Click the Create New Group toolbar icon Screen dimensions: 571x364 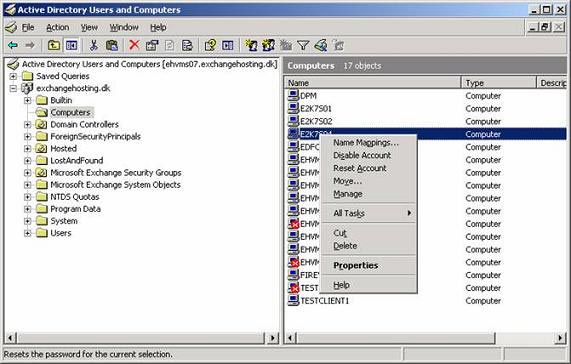pyautogui.click(x=268, y=45)
